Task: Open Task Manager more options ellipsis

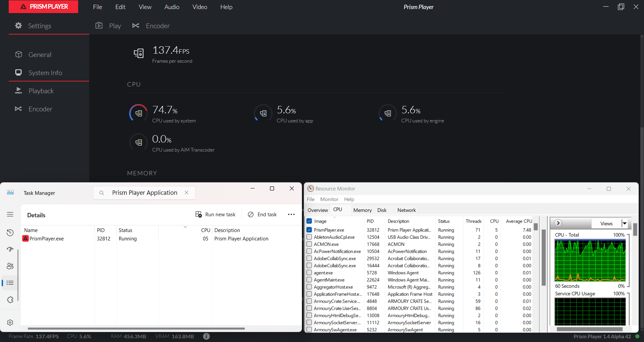Action: [291, 215]
